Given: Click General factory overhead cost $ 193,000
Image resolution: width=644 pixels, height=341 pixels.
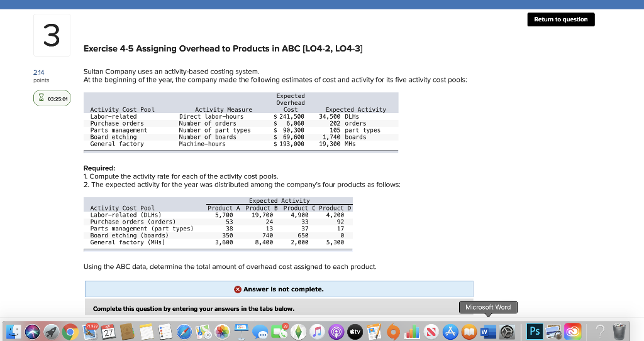Looking at the screenshot, I should tap(289, 144).
